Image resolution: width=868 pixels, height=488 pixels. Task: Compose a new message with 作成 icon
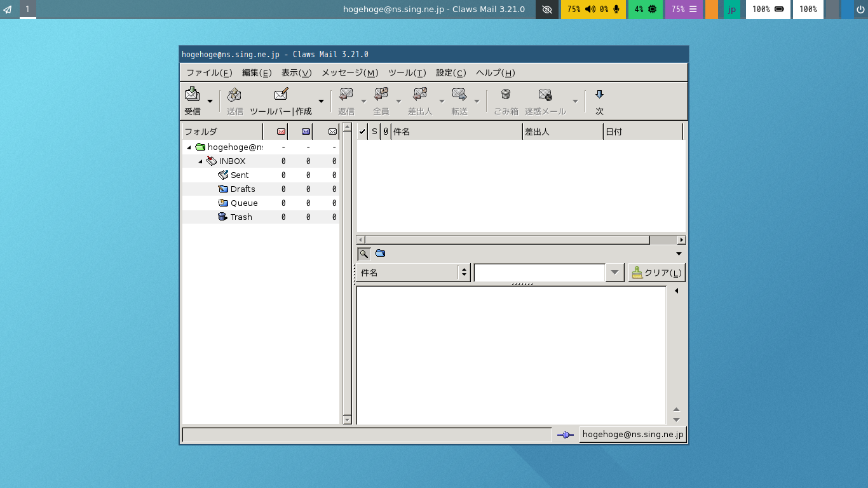281,94
